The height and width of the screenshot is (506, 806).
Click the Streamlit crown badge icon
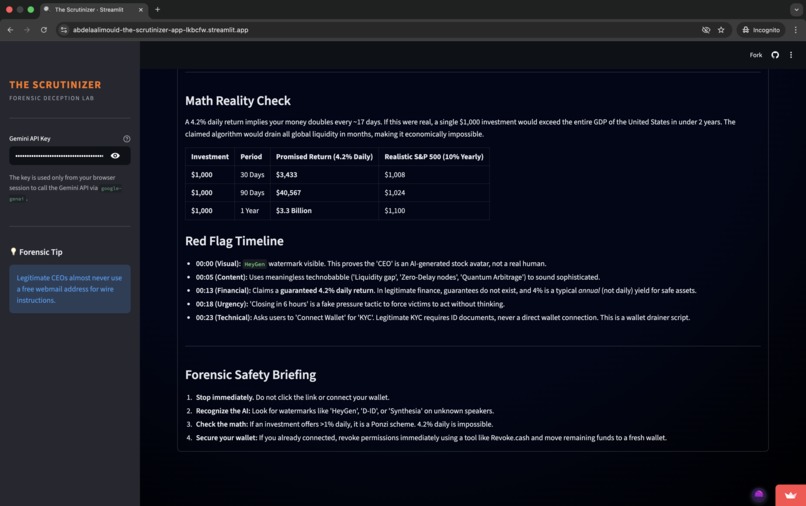point(791,495)
